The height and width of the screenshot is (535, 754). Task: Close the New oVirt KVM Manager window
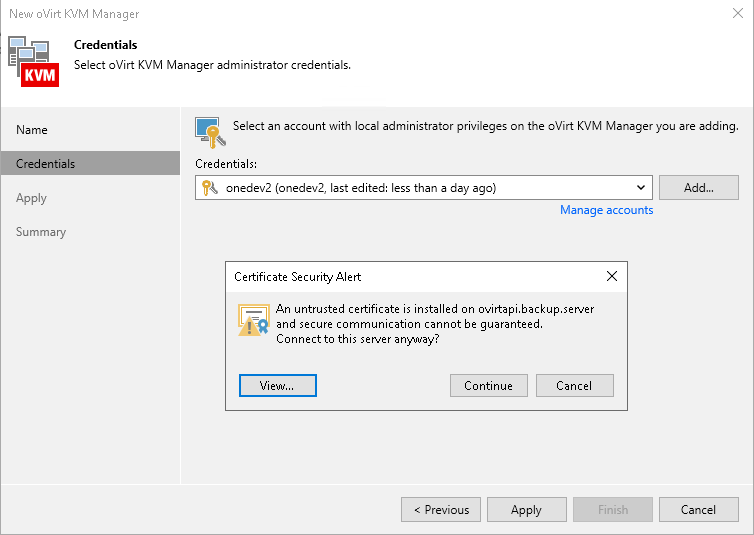point(737,14)
